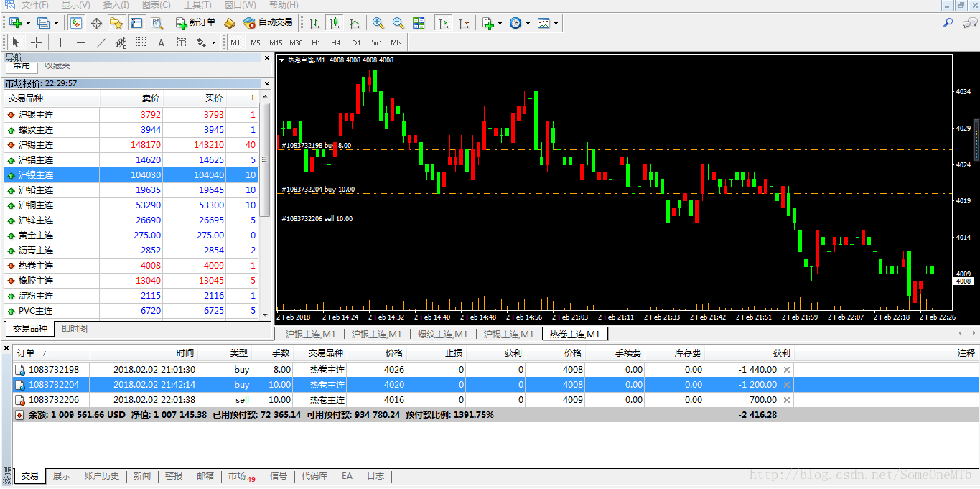Screen dimensions: 980x489
Task: Open the chart title dropdown triangle
Action: click(281, 60)
